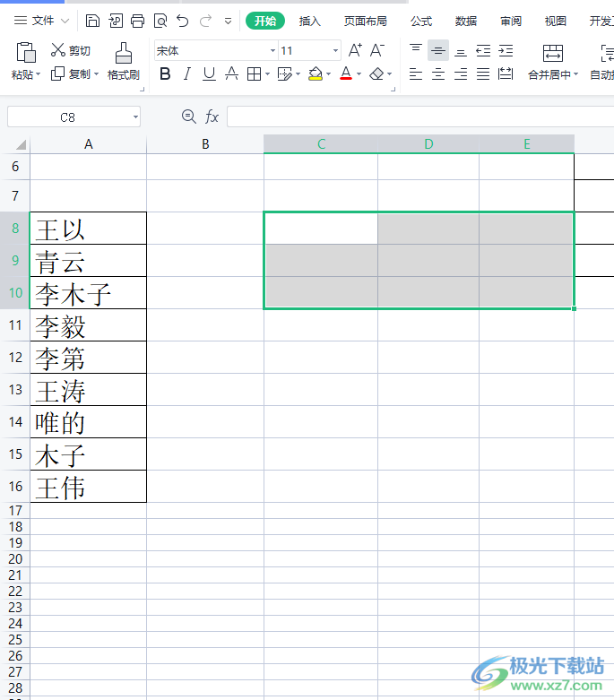Viewport: 614px width, 700px height.
Task: Open the font name dropdown (宋体)
Action: [x=272, y=50]
